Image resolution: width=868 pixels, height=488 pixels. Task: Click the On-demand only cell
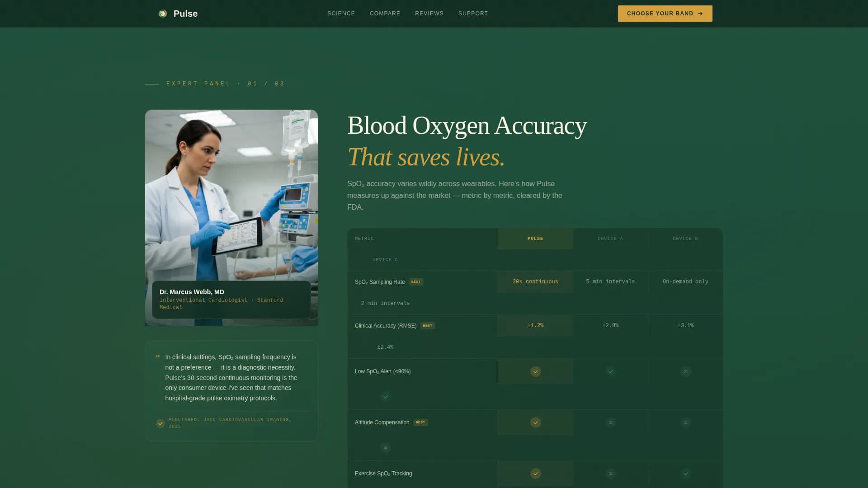tap(685, 282)
